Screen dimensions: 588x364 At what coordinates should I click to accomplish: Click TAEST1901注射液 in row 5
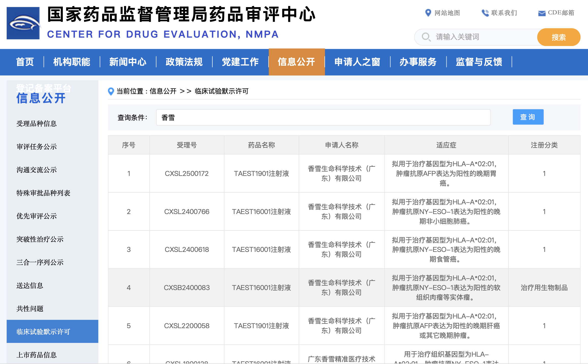261,326
